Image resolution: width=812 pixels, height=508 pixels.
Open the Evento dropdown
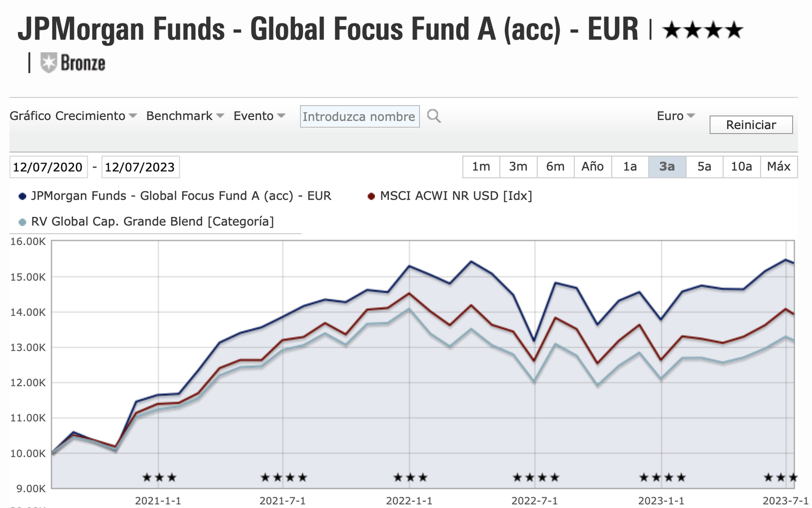[x=259, y=116]
